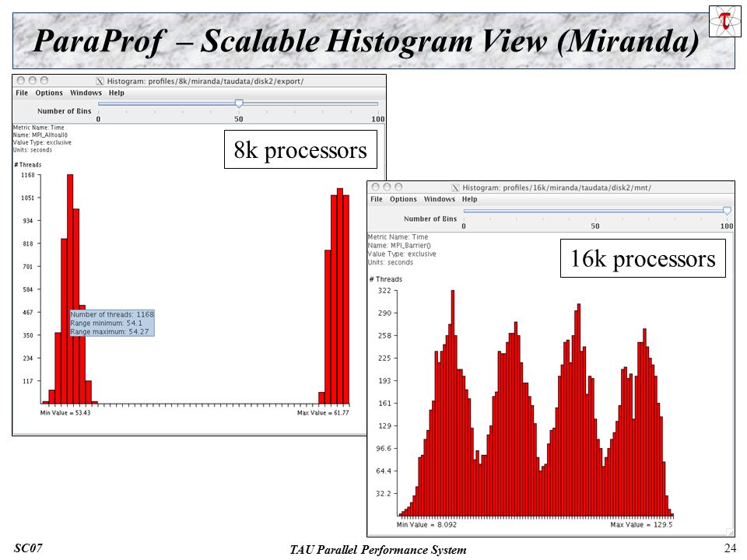The image size is (747, 560).
Task: Click 'Range minimum: 54.1' tooltip text
Action: 107,324
